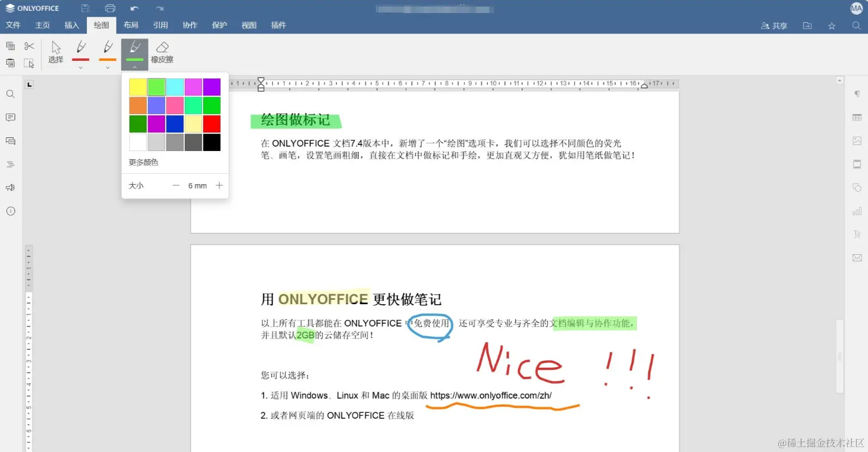868x452 pixels.
Task: Switch to the 视图 tab
Action: (x=249, y=25)
